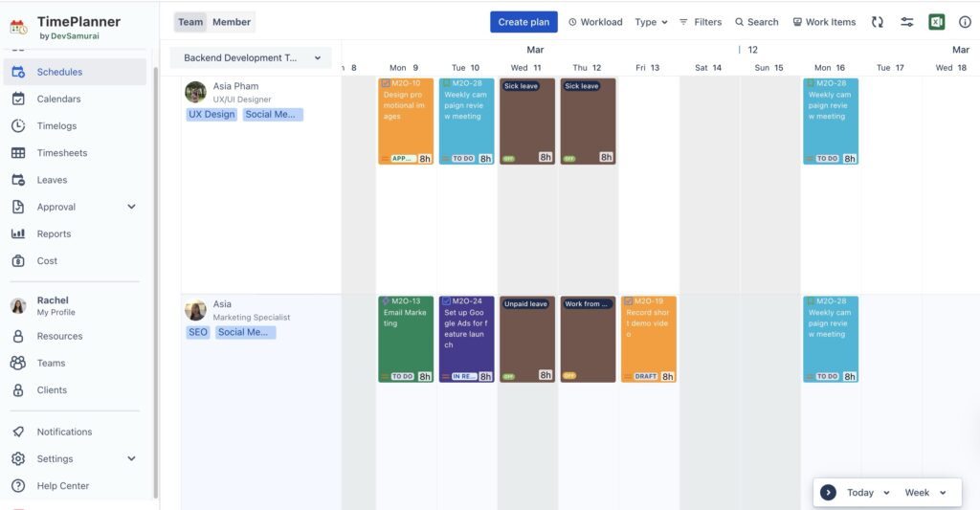Open Rachel's profile avatar
980x510 pixels.
18,305
